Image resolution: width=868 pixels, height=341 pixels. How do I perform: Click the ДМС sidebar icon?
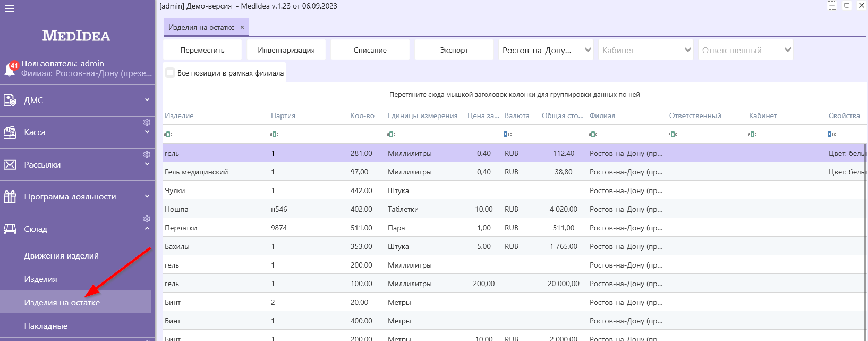[x=10, y=100]
